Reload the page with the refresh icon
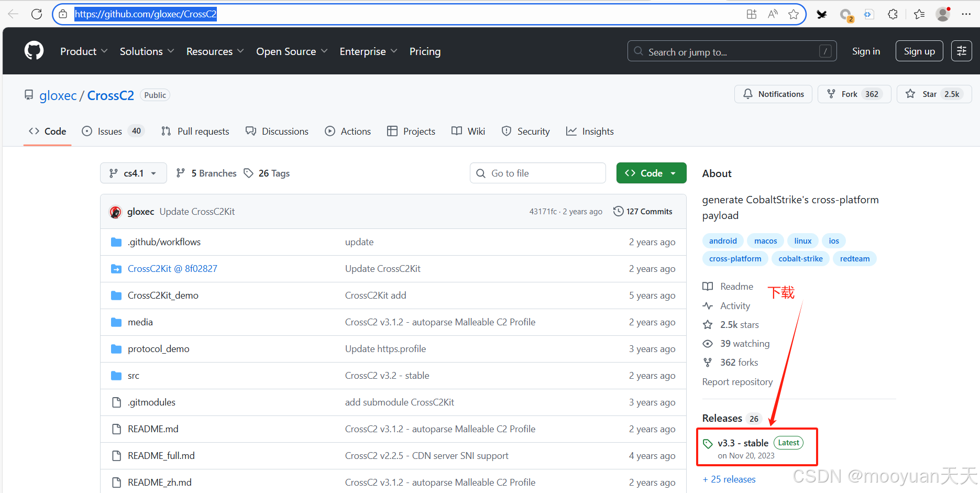Viewport: 980px width, 493px height. tap(37, 14)
